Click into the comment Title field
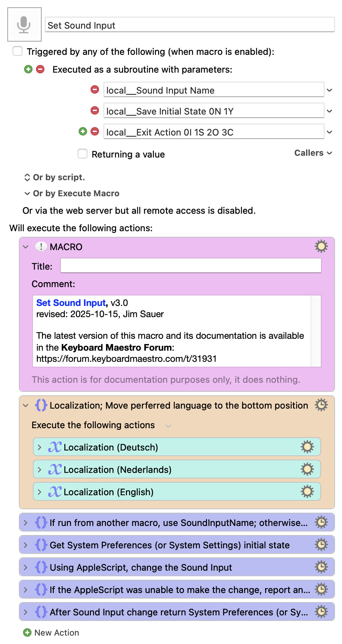342x644 pixels. pos(191,266)
